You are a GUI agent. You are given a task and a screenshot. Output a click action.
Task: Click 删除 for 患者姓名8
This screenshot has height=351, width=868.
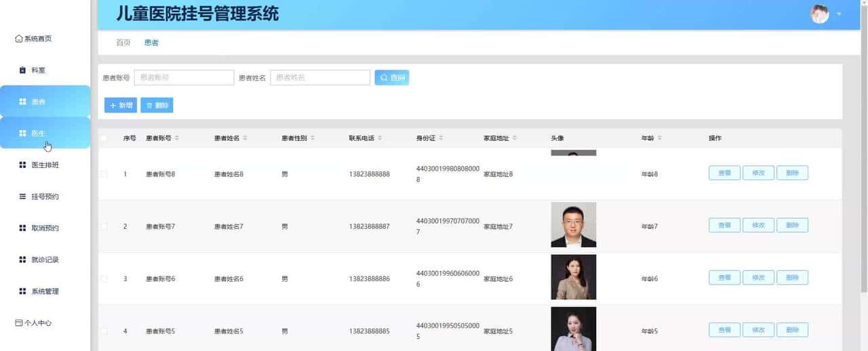(792, 173)
